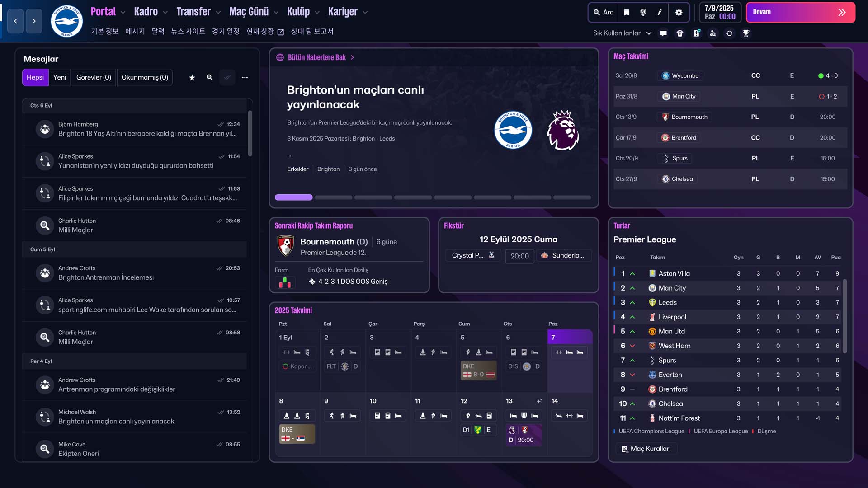Click the Bournemouth crest in rival report
868x488 pixels.
click(286, 246)
